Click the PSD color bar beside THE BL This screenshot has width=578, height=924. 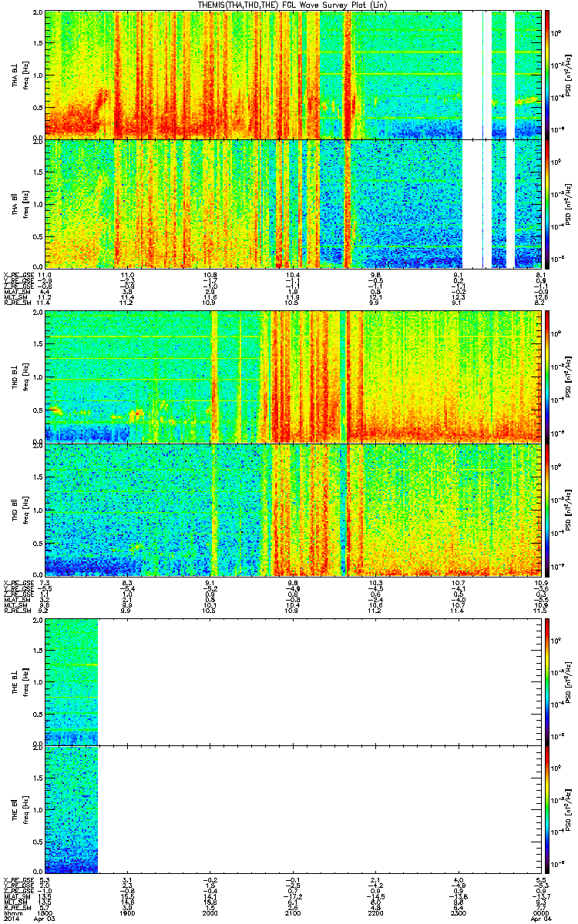point(547,681)
